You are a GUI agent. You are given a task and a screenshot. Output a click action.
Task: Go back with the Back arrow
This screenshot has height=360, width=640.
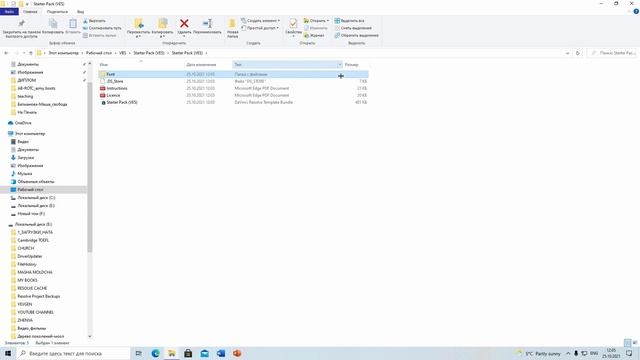(x=6, y=53)
